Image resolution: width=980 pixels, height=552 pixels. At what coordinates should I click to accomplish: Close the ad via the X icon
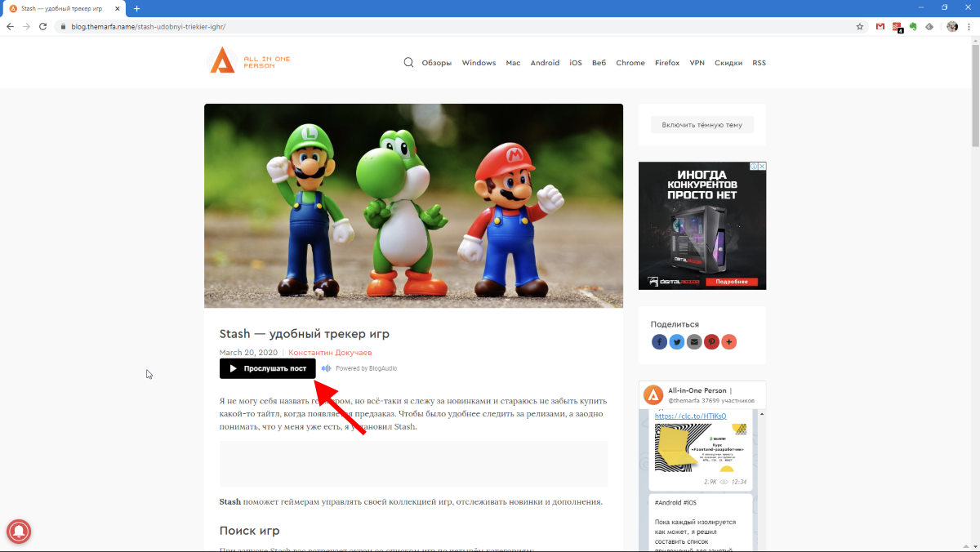[762, 166]
